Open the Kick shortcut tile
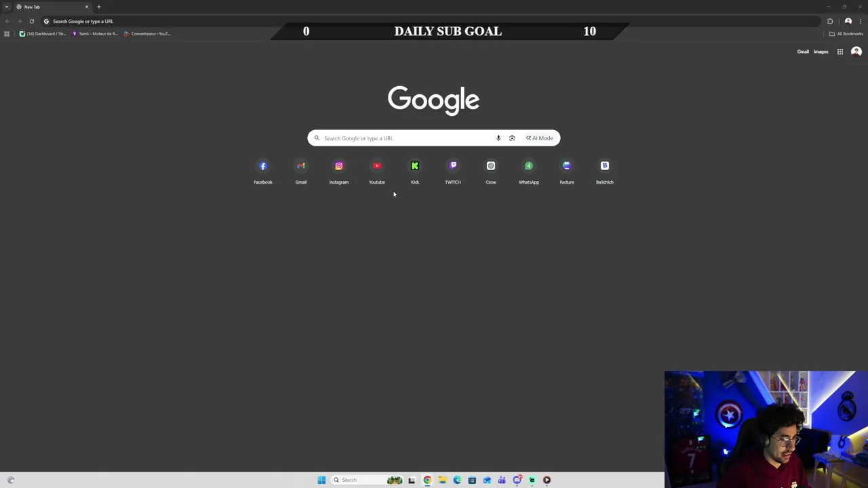 tap(415, 171)
